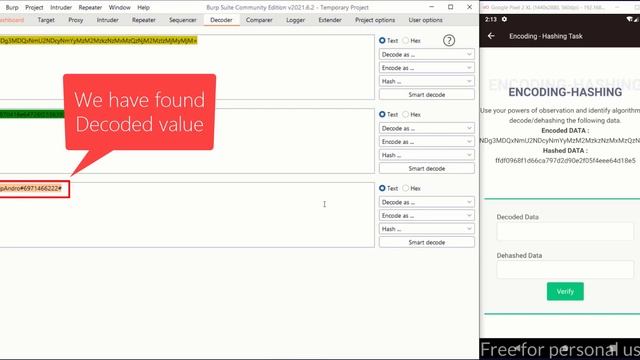Switch to the Intruder tab
This screenshot has width=640, height=360.
coord(107,20)
